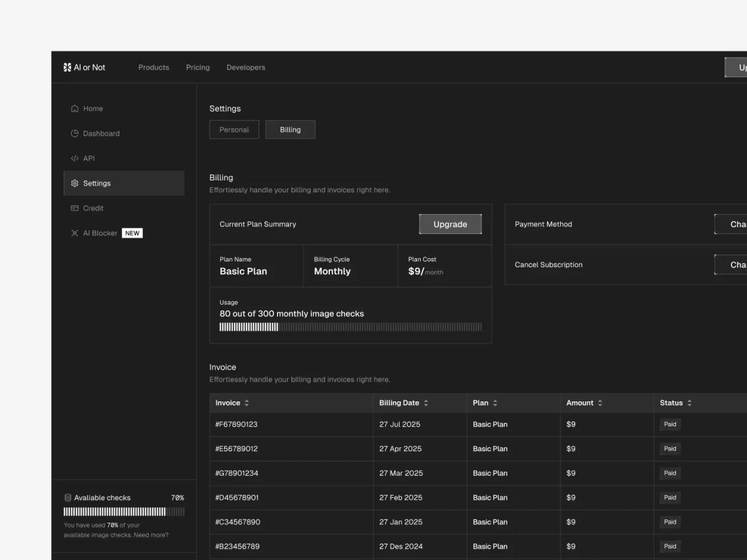Click the NEW badge beside AI Blocker
Screen dimensions: 747x560
(x=132, y=233)
